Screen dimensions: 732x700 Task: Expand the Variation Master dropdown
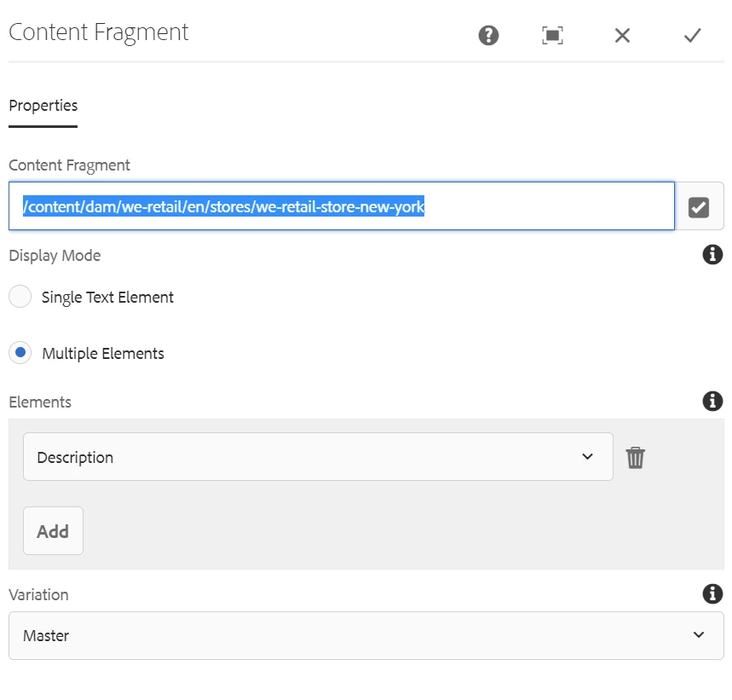point(366,635)
